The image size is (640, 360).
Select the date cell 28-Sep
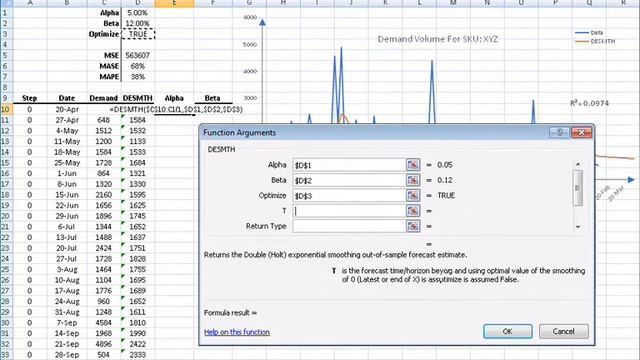pyautogui.click(x=67, y=355)
